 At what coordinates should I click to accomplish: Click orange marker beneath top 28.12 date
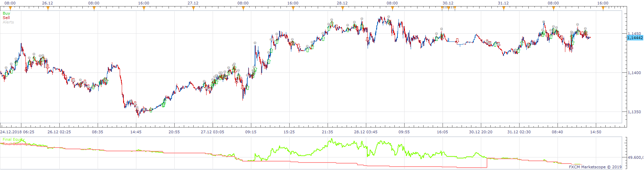click(x=343, y=8)
